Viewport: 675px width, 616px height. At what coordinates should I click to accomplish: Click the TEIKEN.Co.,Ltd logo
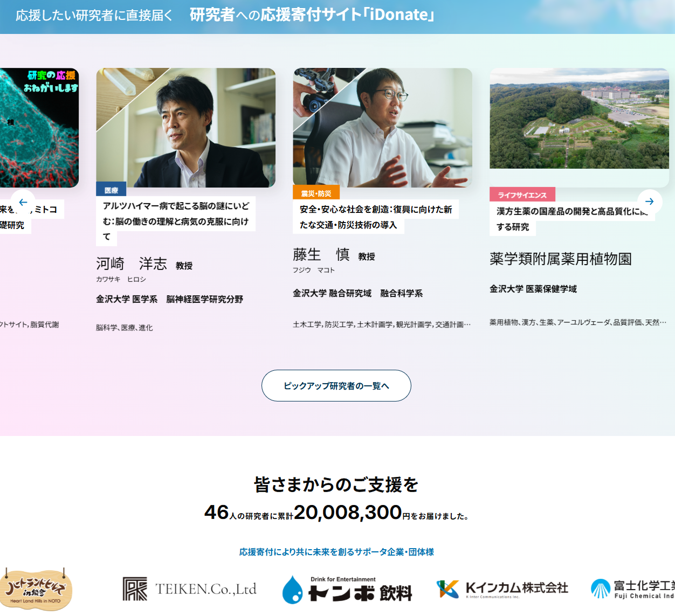pyautogui.click(x=189, y=589)
